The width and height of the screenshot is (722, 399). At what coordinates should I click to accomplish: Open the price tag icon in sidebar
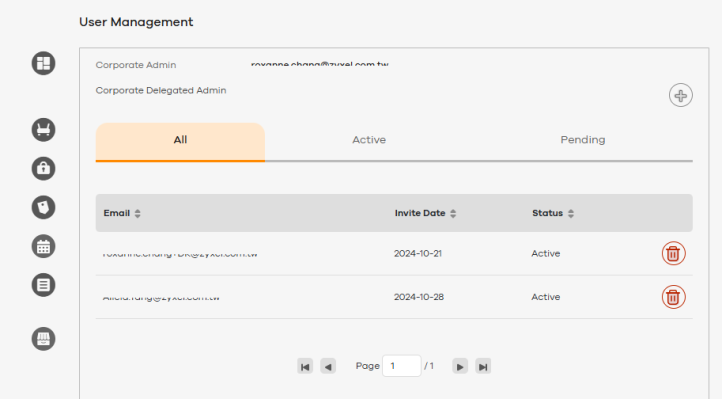click(43, 208)
